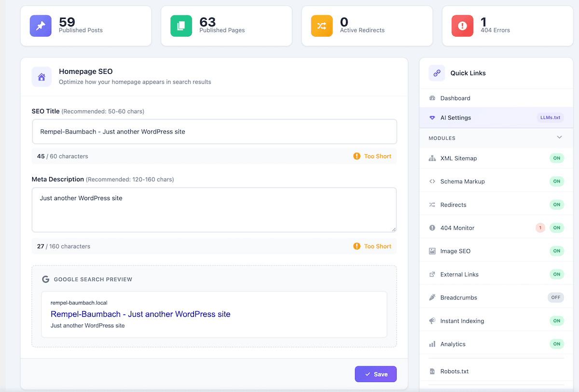The image size is (579, 392).
Task: Click the Robots.txt file icon
Action: click(x=432, y=371)
